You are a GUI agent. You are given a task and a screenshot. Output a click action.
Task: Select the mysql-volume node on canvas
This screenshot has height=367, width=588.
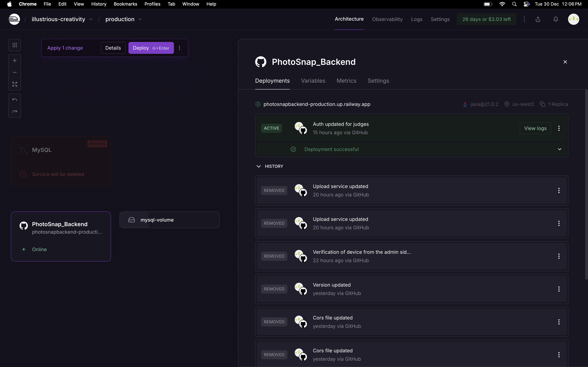[x=169, y=220]
